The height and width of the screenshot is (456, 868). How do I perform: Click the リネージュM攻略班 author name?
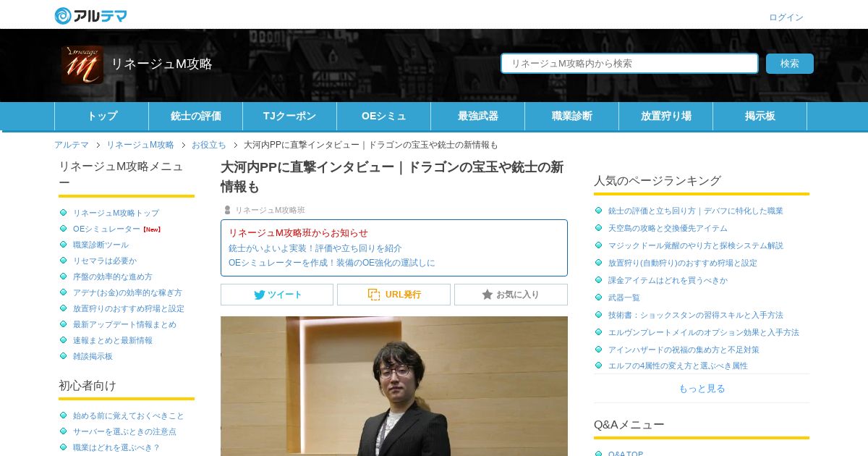click(270, 210)
